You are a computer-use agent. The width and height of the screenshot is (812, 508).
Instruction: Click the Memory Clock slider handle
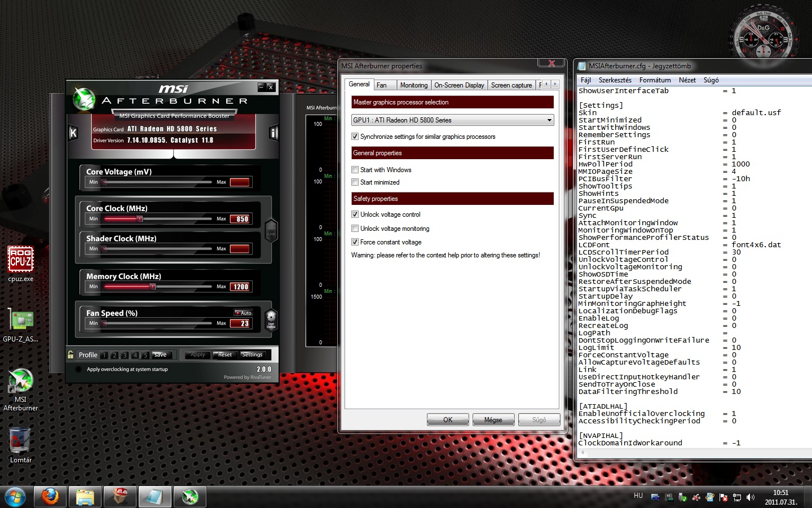click(152, 286)
